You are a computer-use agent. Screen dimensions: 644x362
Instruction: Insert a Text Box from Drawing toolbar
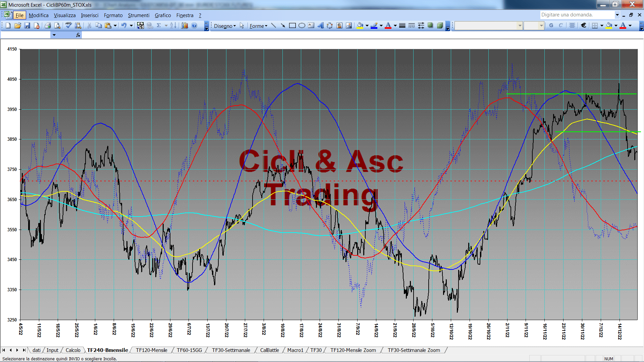[x=311, y=25]
